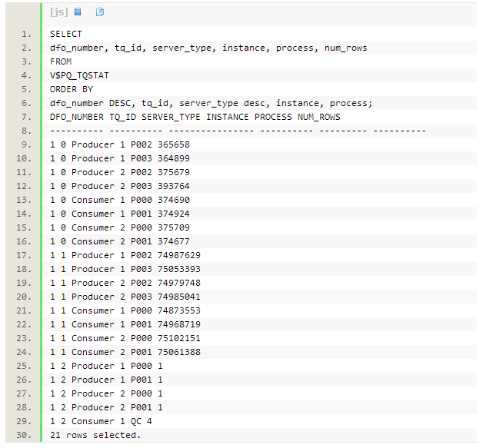Screen dimensions: 486x448
Task: Click row with Consumer 2 P000 75102151
Action: pos(125,338)
